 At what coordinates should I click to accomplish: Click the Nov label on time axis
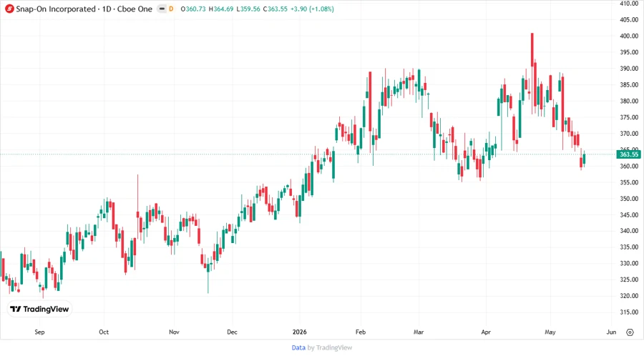pyautogui.click(x=174, y=332)
